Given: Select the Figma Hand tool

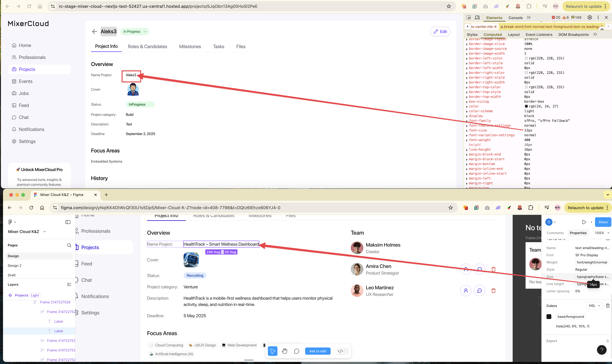Looking at the screenshot, I should pos(284,351).
